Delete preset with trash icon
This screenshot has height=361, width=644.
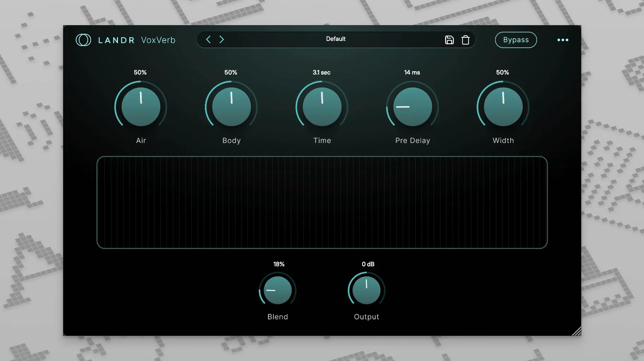coord(465,40)
